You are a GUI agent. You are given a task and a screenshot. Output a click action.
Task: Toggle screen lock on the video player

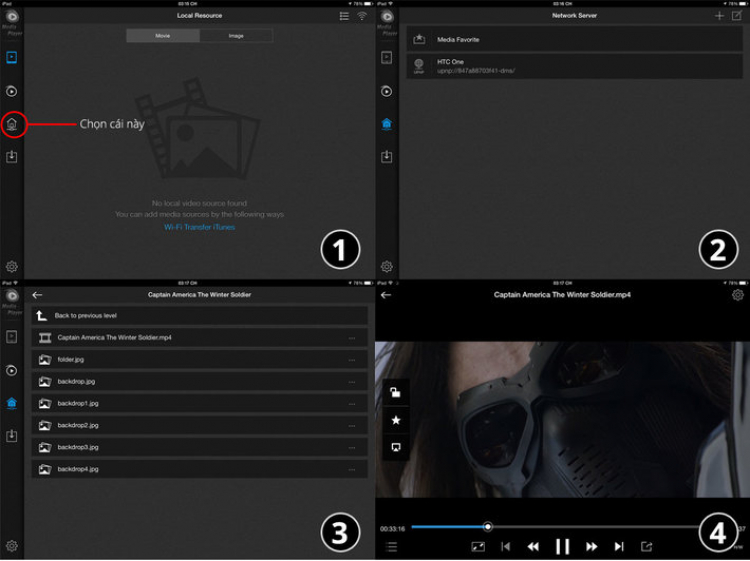pos(396,393)
